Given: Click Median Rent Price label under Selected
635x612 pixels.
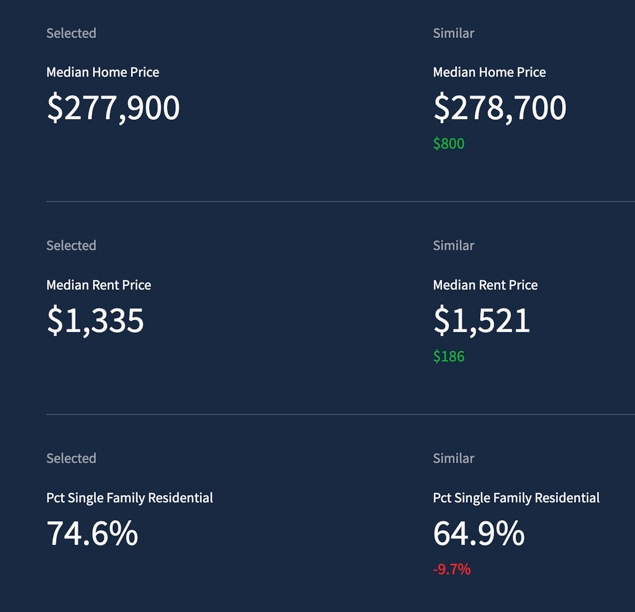Looking at the screenshot, I should pos(98,285).
